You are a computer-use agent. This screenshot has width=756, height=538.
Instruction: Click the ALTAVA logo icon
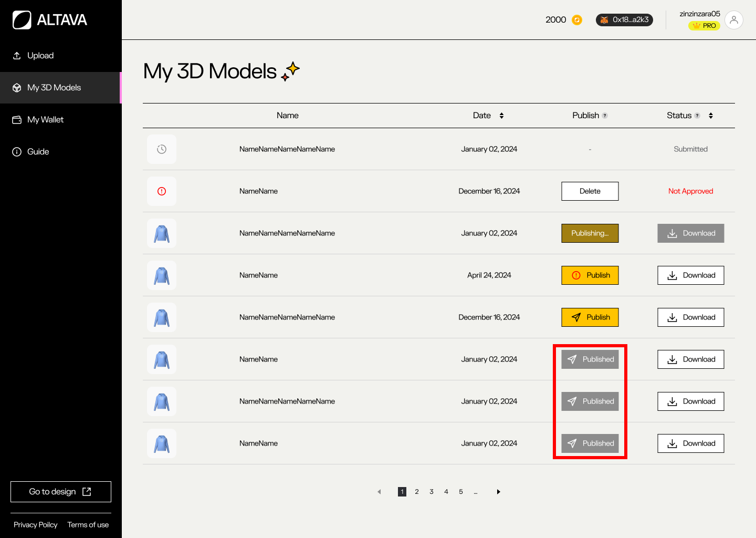pyautogui.click(x=22, y=20)
